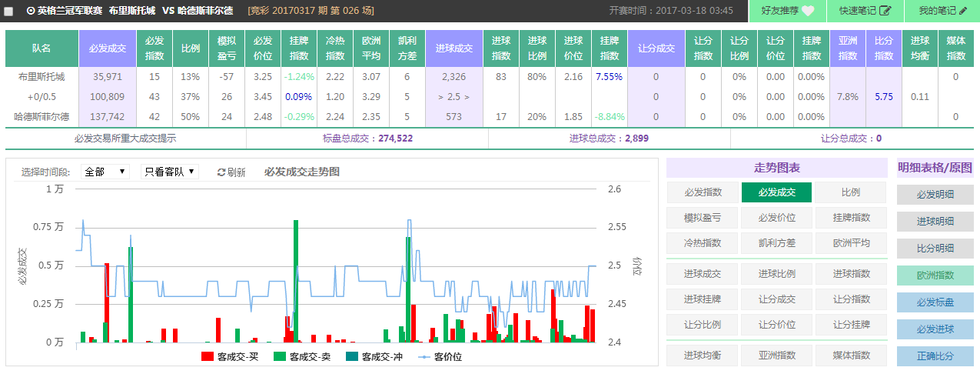The image size is (980, 374).
Task: Click the 快速笔记 edit icon
Action: (x=885, y=11)
